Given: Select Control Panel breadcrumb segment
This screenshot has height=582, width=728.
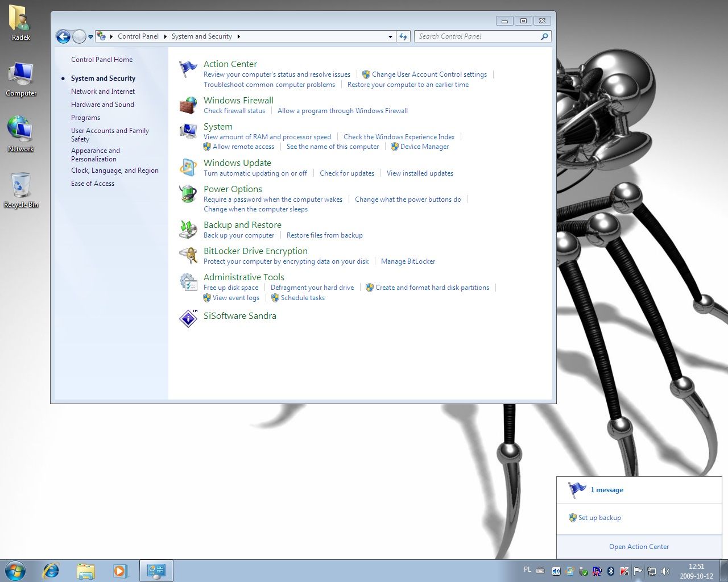Looking at the screenshot, I should [x=138, y=36].
